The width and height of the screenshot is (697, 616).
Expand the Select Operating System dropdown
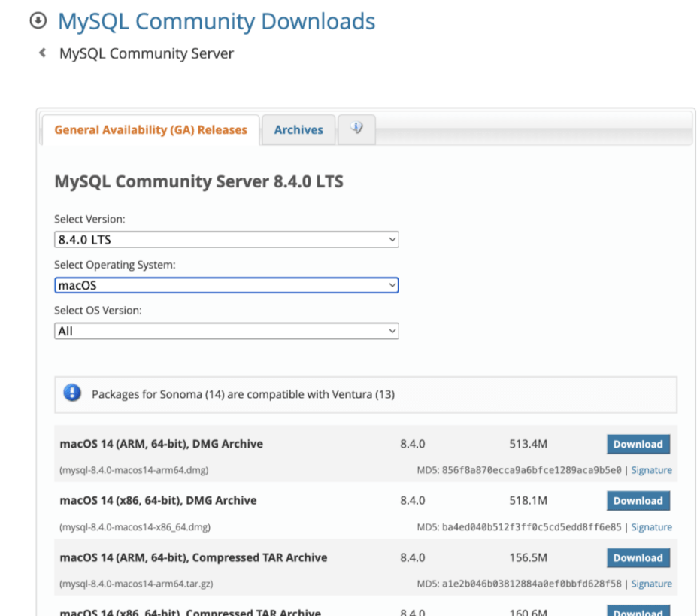click(x=226, y=286)
